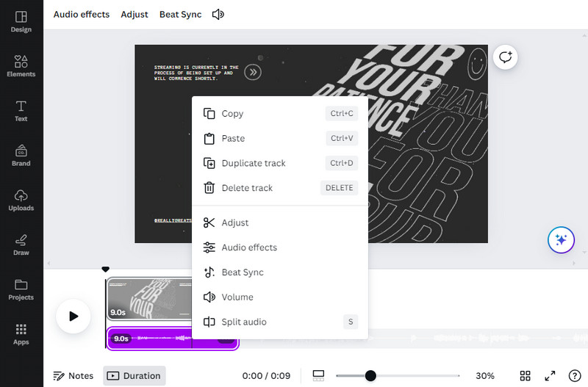This screenshot has height=387, width=588.
Task: Play the video timeline
Action: [x=73, y=317]
